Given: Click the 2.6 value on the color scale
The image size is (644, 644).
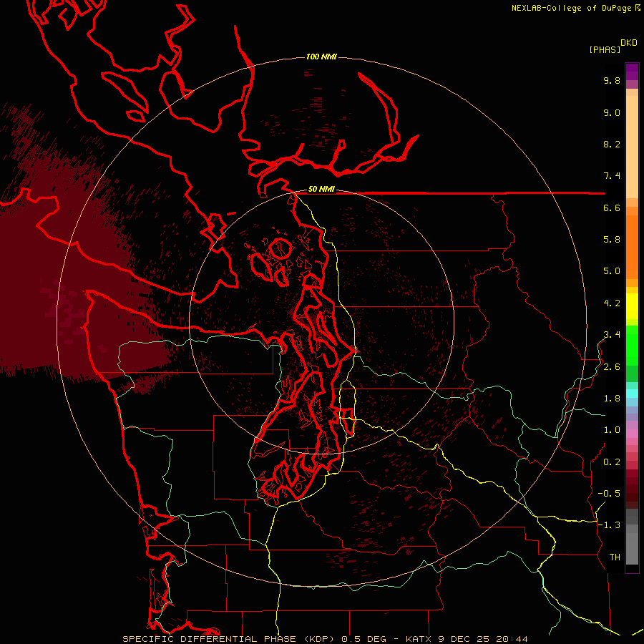Looking at the screenshot, I should [612, 367].
